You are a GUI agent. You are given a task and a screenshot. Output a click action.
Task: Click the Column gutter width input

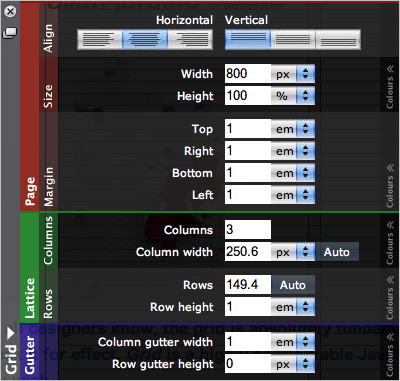click(248, 342)
